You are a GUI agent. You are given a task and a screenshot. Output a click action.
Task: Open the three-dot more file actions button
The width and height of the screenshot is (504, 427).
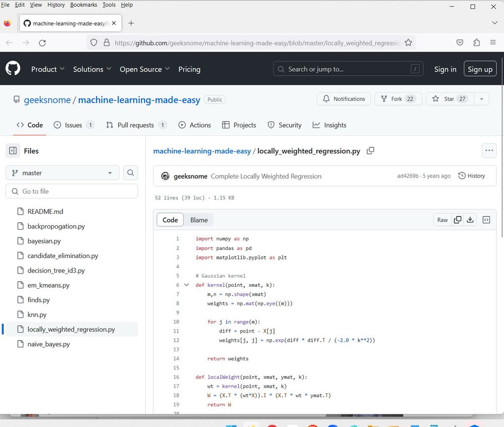(x=489, y=150)
